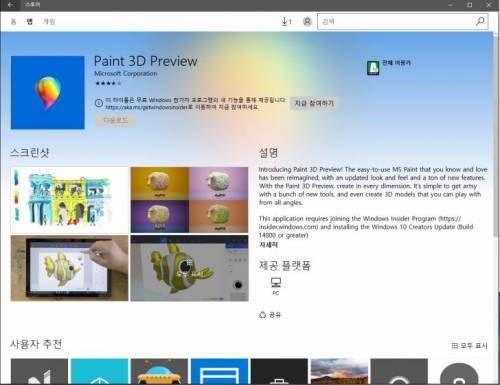Open the yellow taxi recommended app tile
The width and height of the screenshot is (500, 385).
pyautogui.click(x=159, y=371)
